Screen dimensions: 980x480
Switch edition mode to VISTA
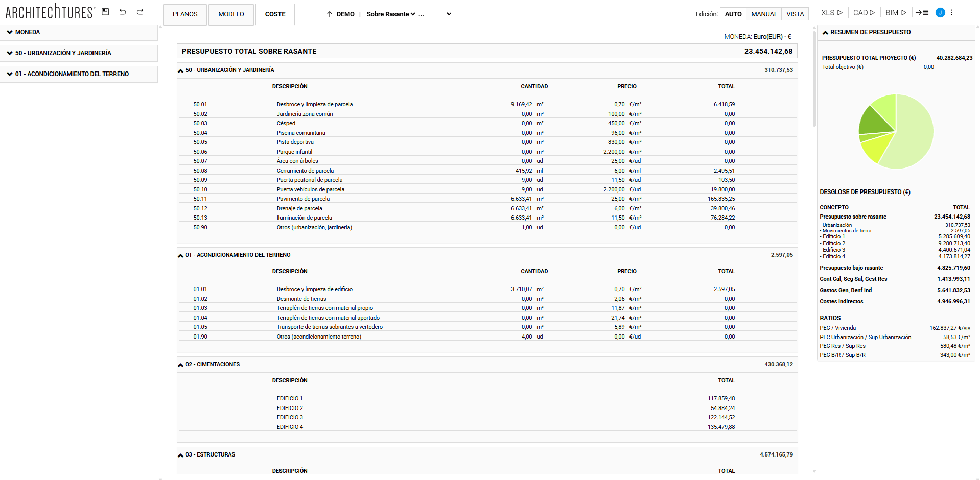click(x=795, y=14)
